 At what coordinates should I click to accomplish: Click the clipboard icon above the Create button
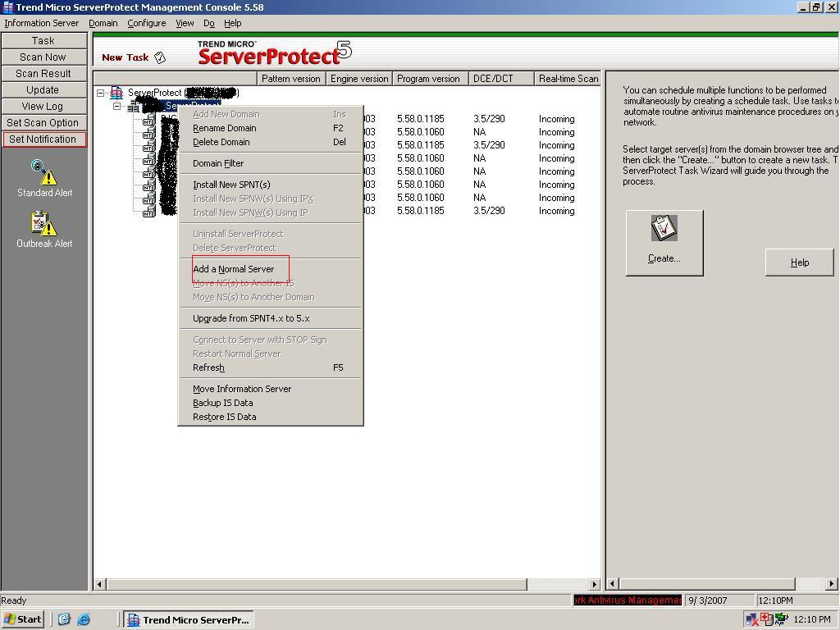click(x=663, y=228)
